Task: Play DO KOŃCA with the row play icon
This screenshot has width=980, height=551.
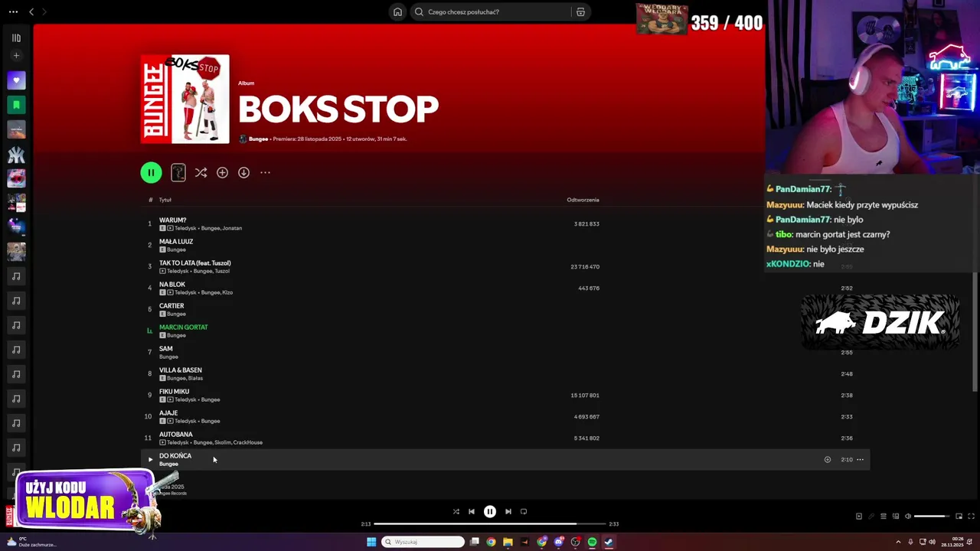Action: click(x=150, y=459)
